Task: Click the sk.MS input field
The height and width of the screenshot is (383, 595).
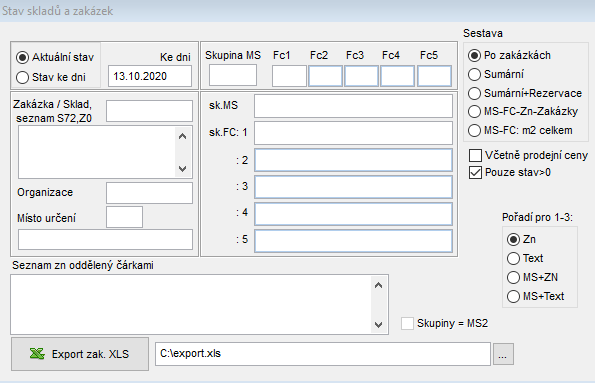Action: pyautogui.click(x=353, y=106)
